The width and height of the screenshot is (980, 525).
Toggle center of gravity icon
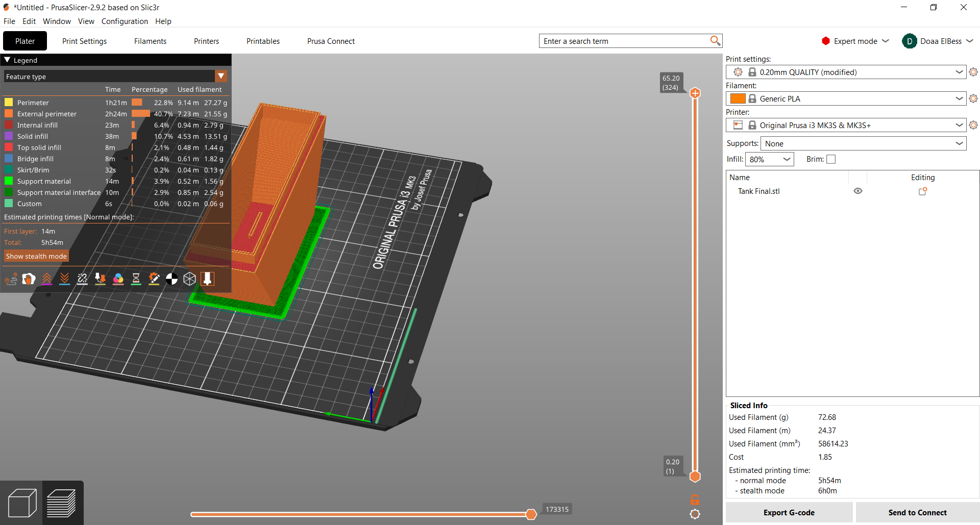pos(172,279)
